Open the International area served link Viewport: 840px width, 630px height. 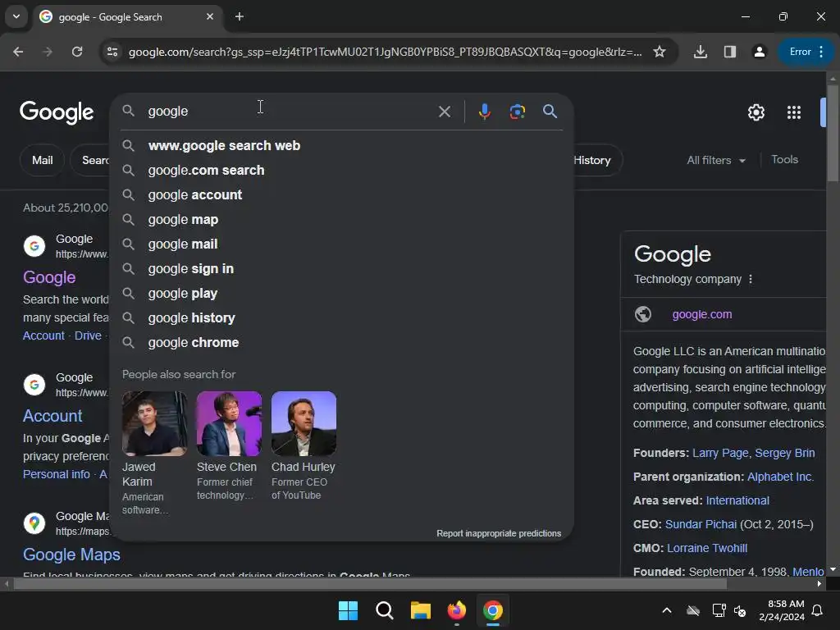click(737, 501)
